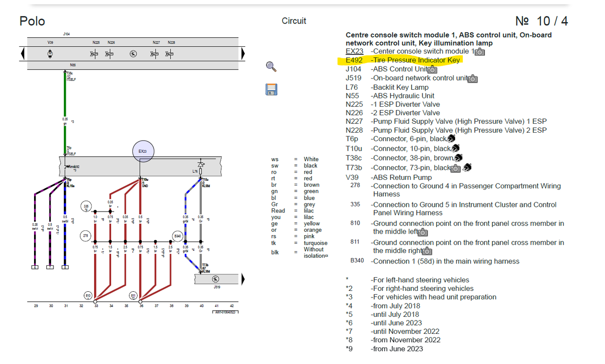Click the '*2 -For right-hand steering vehicles' note

(x=409, y=288)
